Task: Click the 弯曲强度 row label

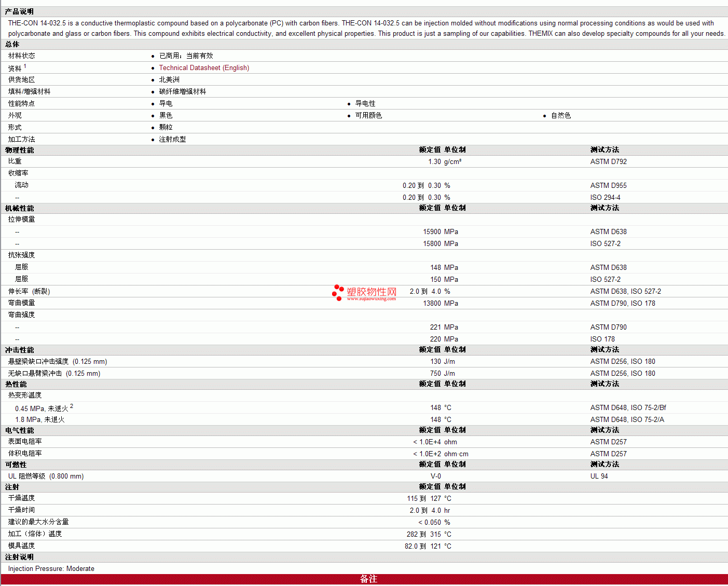Action: tap(22, 315)
